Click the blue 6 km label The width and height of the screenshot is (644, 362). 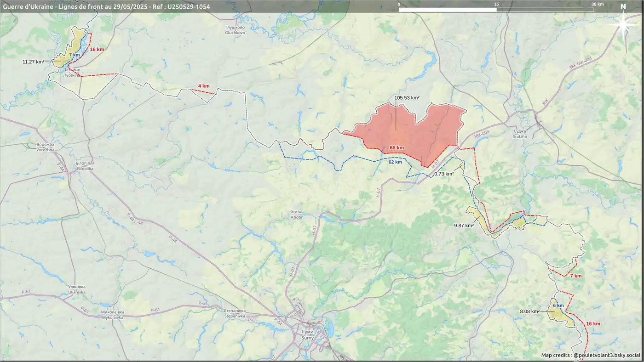pyautogui.click(x=558, y=305)
